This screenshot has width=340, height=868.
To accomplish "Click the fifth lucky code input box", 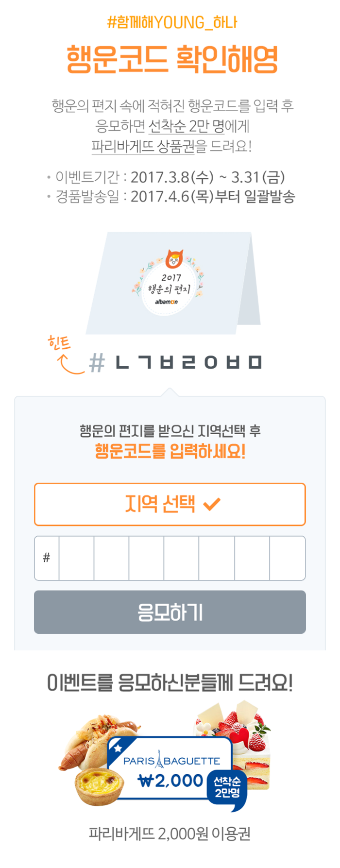I will coord(217,558).
